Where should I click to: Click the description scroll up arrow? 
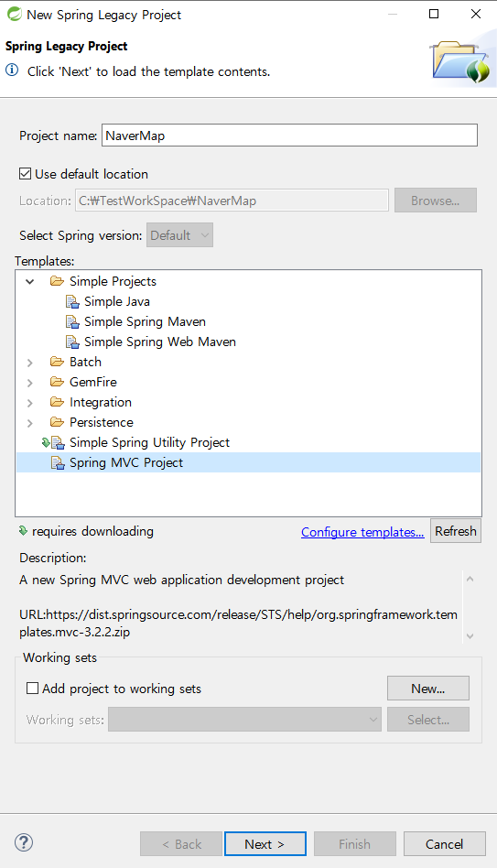(470, 579)
